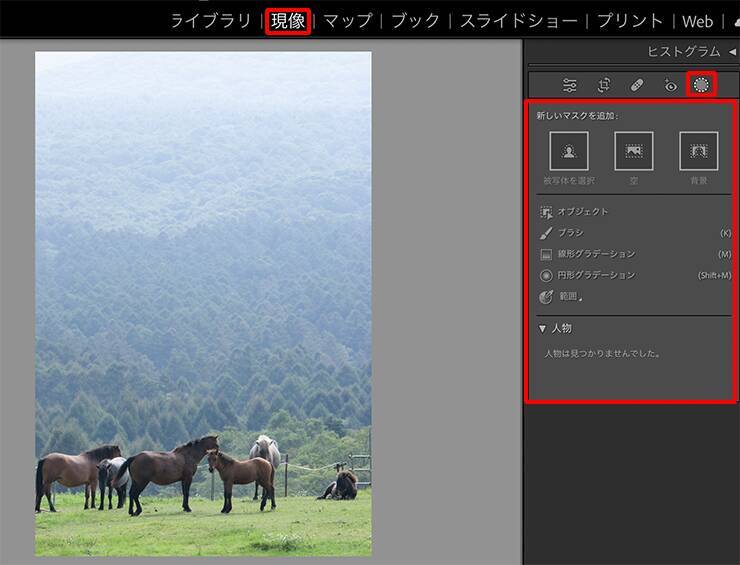
Task: Click the ブラシ label
Action: (571, 233)
